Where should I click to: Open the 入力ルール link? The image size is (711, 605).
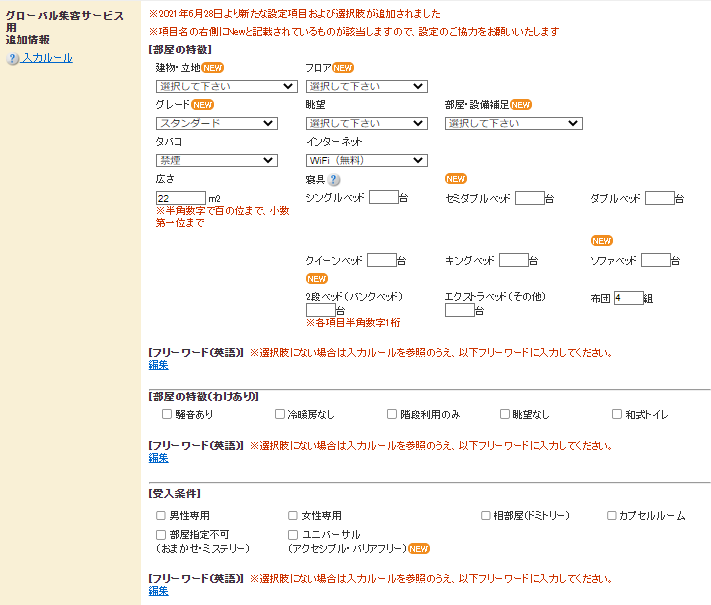click(47, 59)
